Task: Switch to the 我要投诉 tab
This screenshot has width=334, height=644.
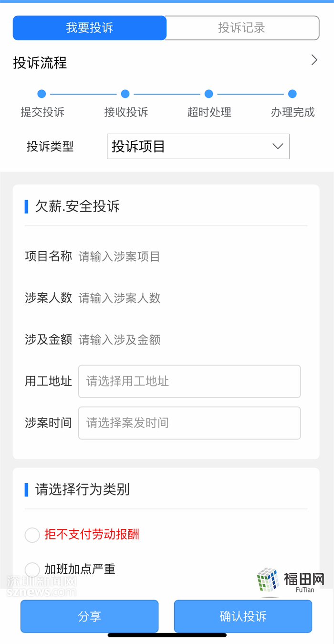Action: [90, 28]
